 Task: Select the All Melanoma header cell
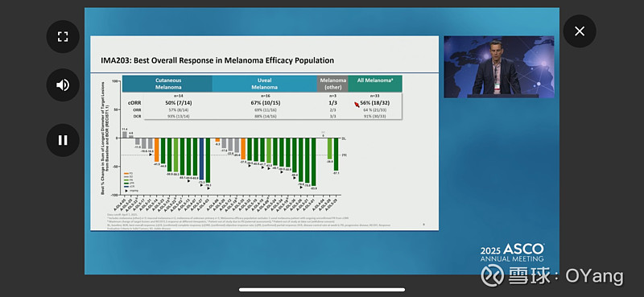[x=374, y=84]
